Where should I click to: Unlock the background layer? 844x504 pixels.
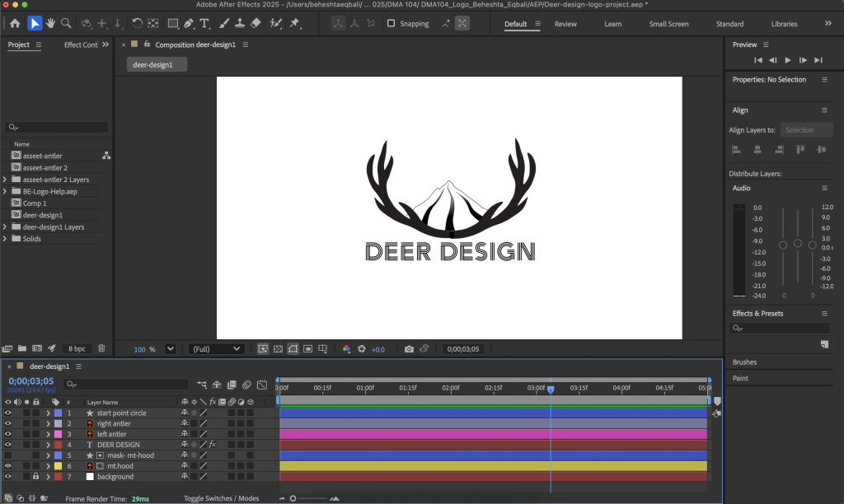36,477
